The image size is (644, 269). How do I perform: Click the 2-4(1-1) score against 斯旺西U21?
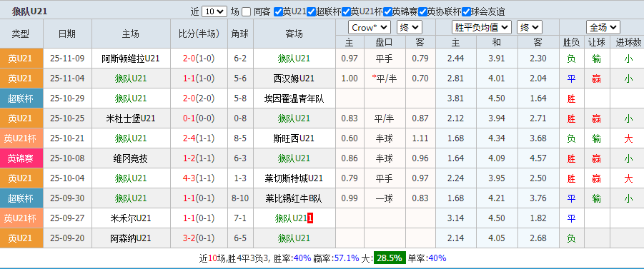point(199,138)
